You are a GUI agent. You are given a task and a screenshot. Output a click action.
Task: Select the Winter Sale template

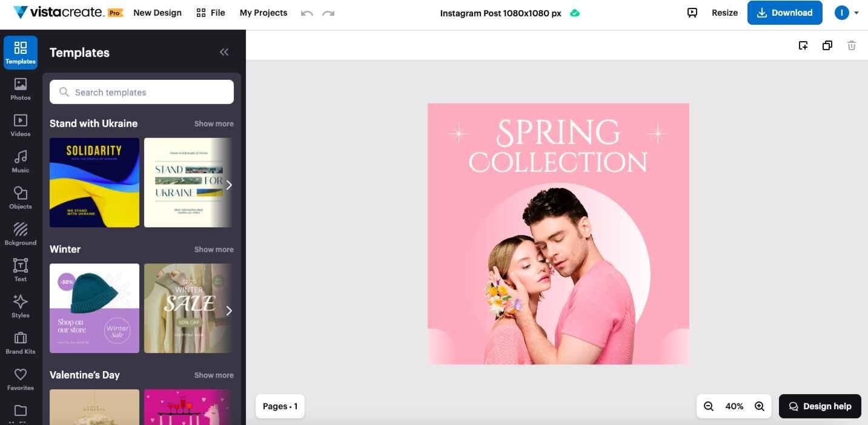(x=188, y=308)
